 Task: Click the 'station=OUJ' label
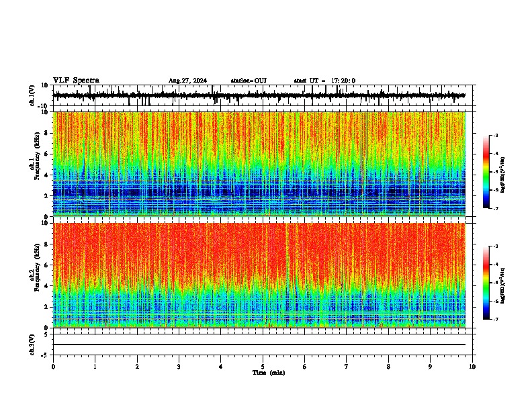click(x=249, y=81)
